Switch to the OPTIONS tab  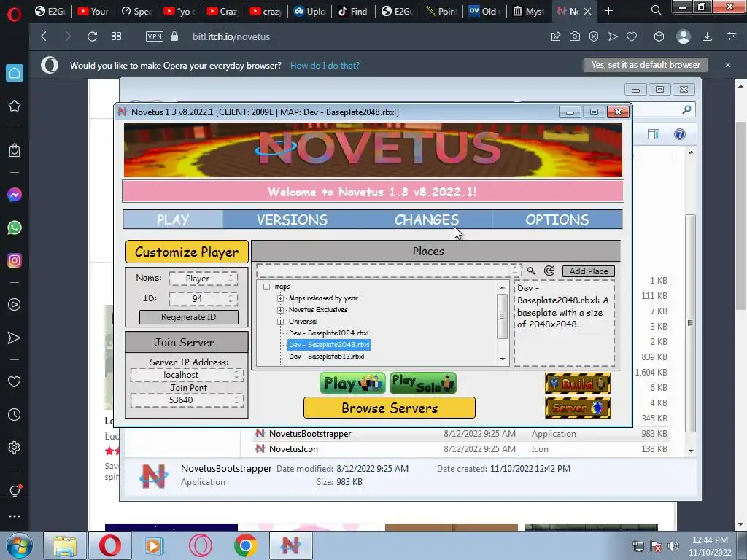pyautogui.click(x=557, y=219)
